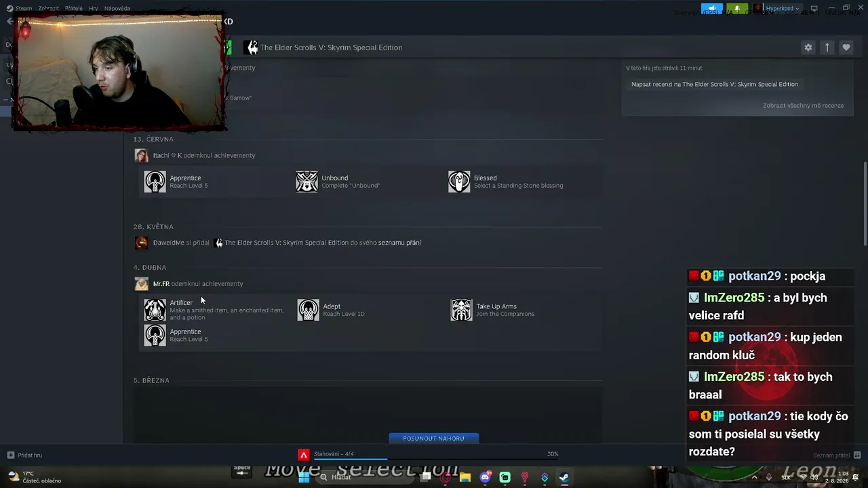Show hidden system tray icons chevron
The width and height of the screenshot is (868, 488).
coord(754,477)
